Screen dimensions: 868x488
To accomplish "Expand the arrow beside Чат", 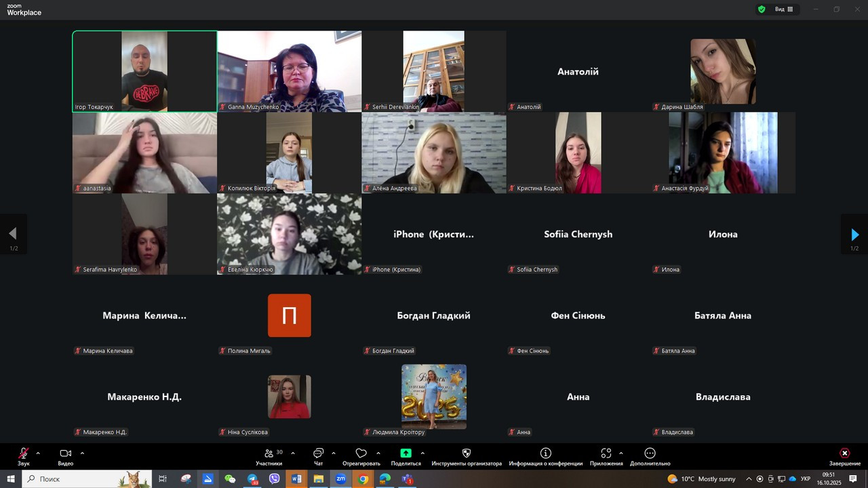I will click(x=333, y=453).
